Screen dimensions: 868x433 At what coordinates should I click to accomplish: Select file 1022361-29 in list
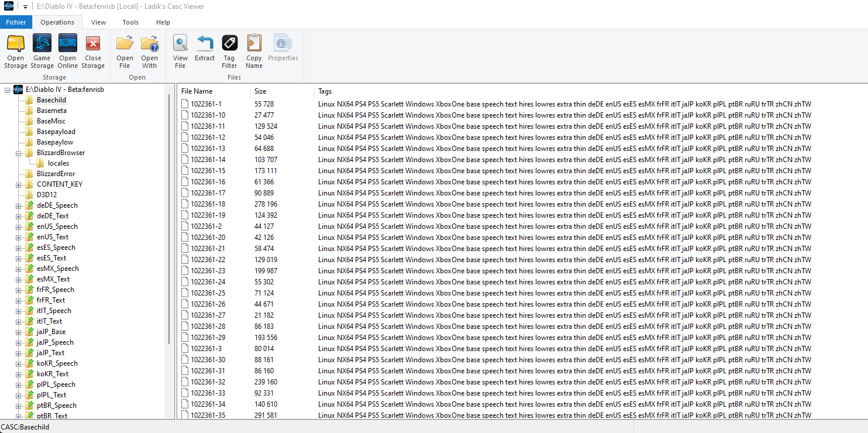pos(208,337)
